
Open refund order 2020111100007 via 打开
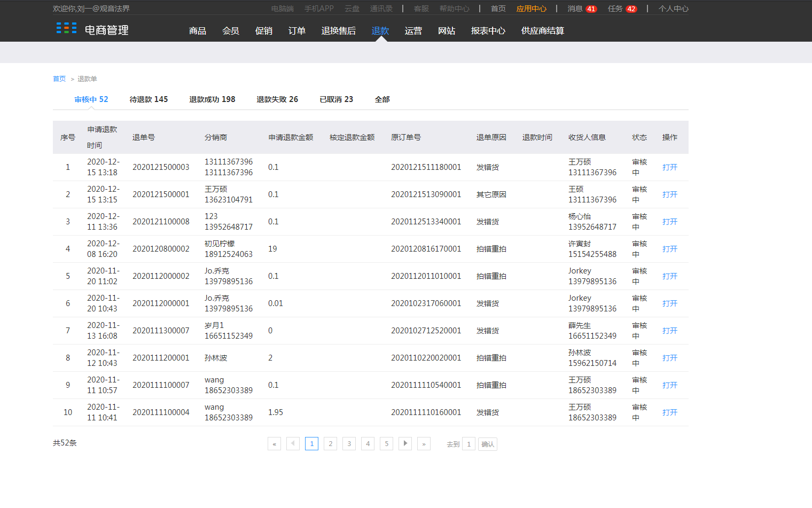coord(670,385)
